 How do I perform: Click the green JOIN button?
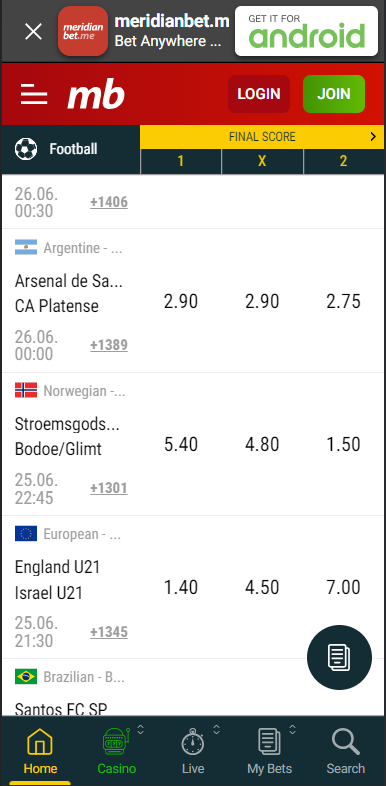(334, 94)
